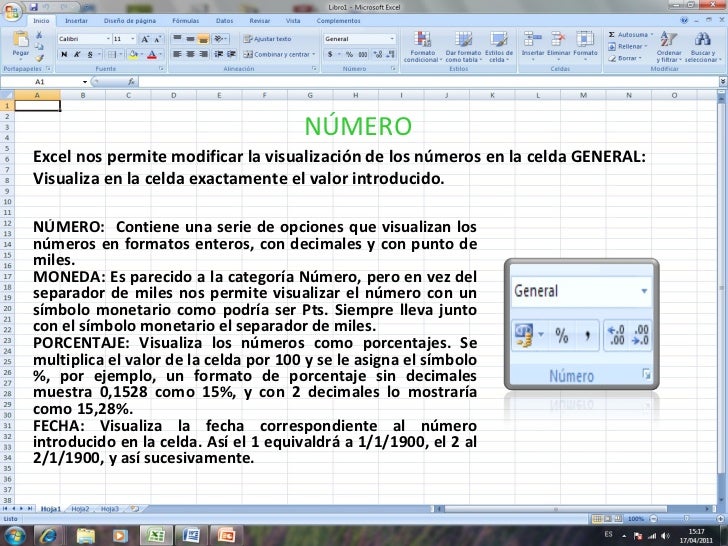The width and height of the screenshot is (728, 546).
Task: Click Eliminar cells button
Action: pos(558,46)
